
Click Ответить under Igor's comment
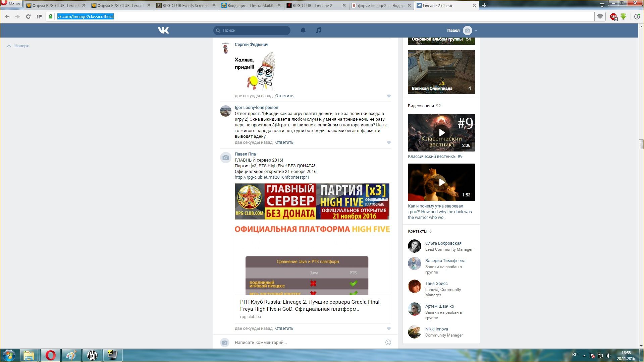(x=284, y=142)
